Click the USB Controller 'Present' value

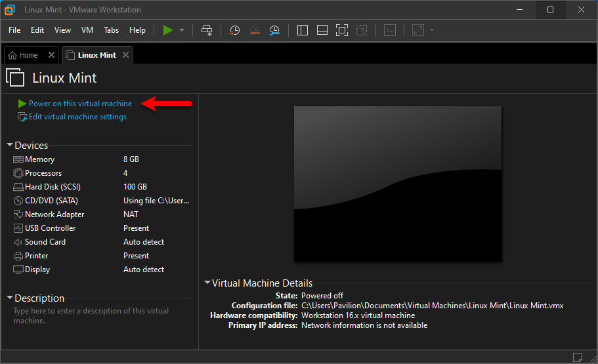pos(136,228)
